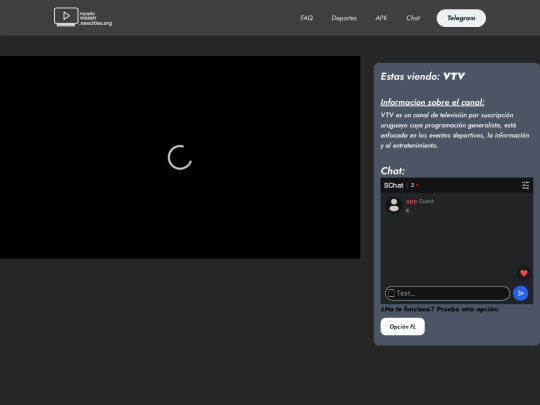Viewport: 540px width, 405px height.
Task: Click '¿No te funciona? Prueba otra opción:' text
Action: (440, 309)
